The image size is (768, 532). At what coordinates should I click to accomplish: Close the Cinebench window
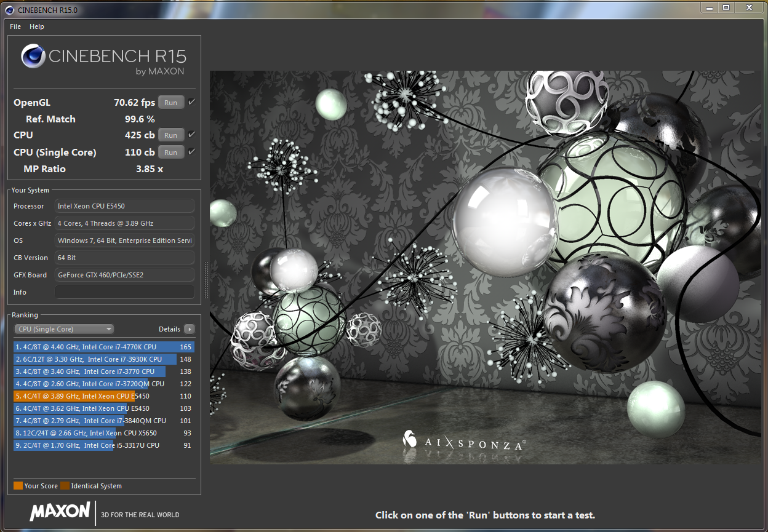point(749,7)
